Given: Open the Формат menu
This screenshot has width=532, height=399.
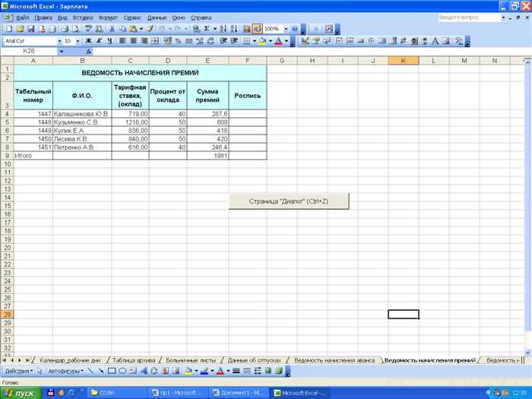Looking at the screenshot, I should (108, 17).
